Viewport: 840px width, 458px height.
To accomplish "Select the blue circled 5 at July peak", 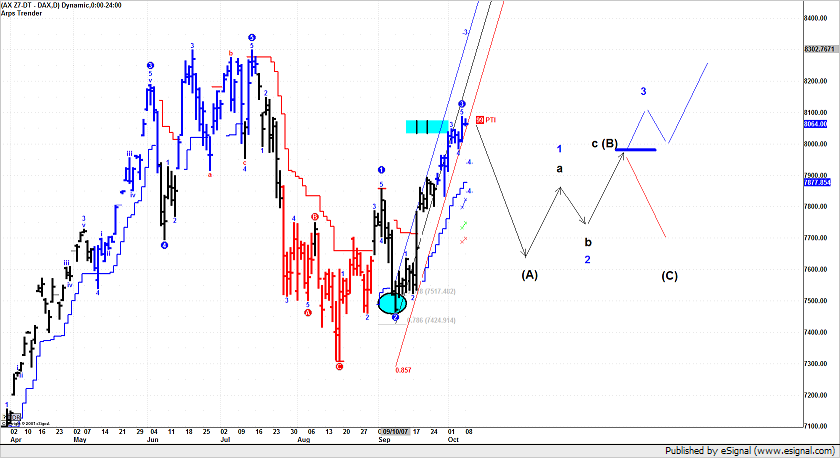I will pos(253,34).
